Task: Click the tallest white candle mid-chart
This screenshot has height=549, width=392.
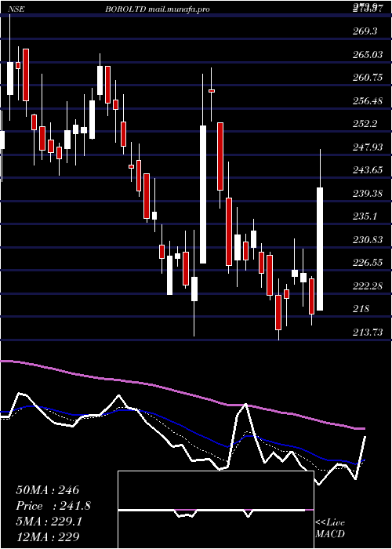Action: click(x=203, y=195)
